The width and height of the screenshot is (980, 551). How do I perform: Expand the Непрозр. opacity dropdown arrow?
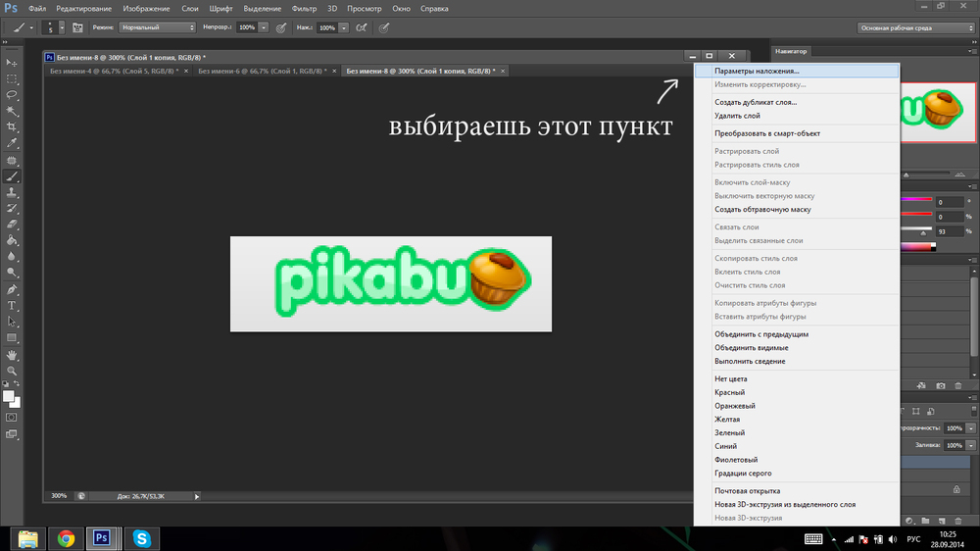pyautogui.click(x=264, y=27)
